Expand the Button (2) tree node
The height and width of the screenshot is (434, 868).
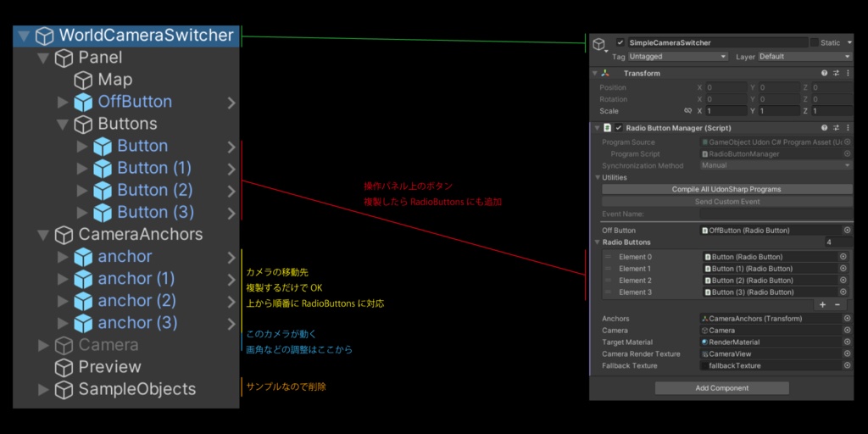click(x=82, y=191)
